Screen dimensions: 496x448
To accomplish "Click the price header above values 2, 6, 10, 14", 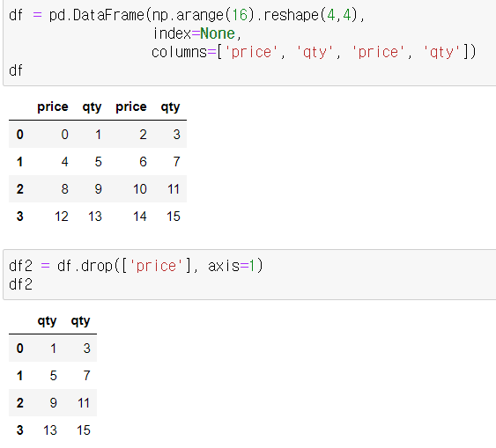I will point(131,107).
